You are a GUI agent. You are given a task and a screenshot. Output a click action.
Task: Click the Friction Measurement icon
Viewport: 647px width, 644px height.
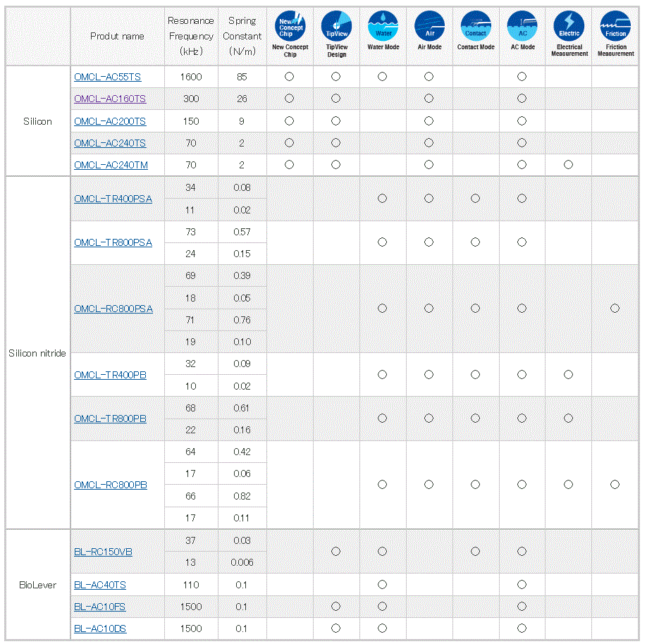click(615, 26)
